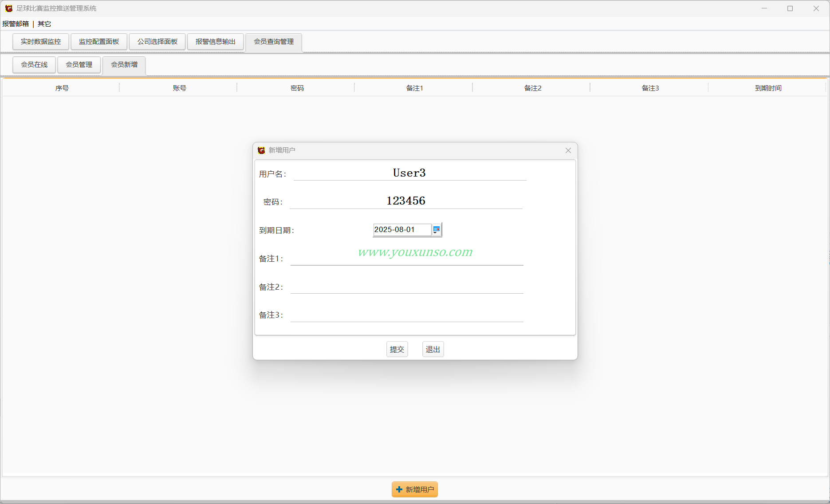Open the 报警邮箱 menu

click(x=16, y=24)
